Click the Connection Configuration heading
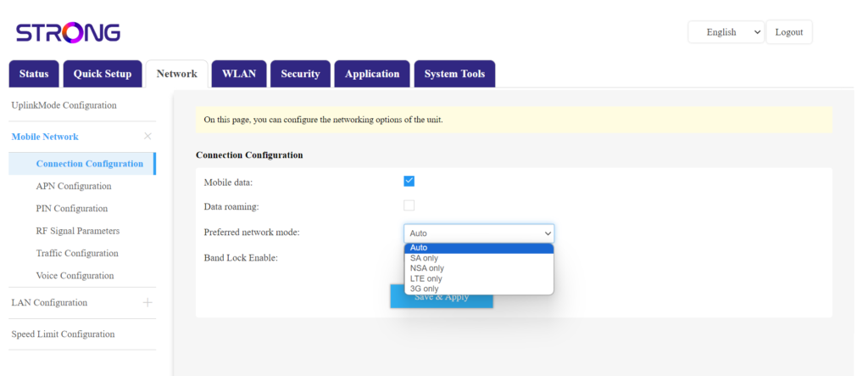Image resolution: width=868 pixels, height=376 pixels. click(x=249, y=155)
